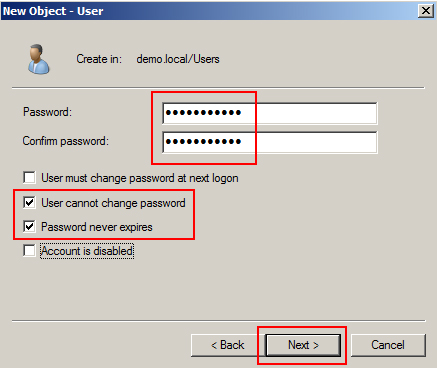Tick the 'User must change password at next logon' checkbox
Viewport: 437px width, 368px height.
tap(29, 178)
